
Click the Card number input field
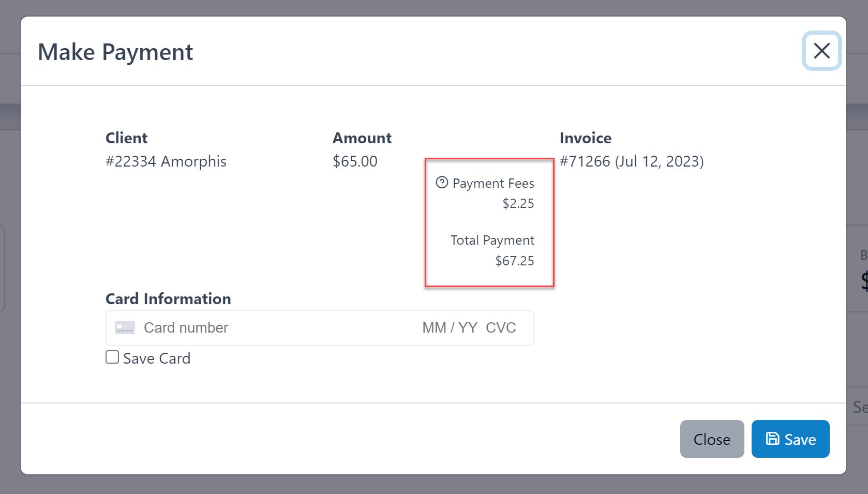coord(233,327)
